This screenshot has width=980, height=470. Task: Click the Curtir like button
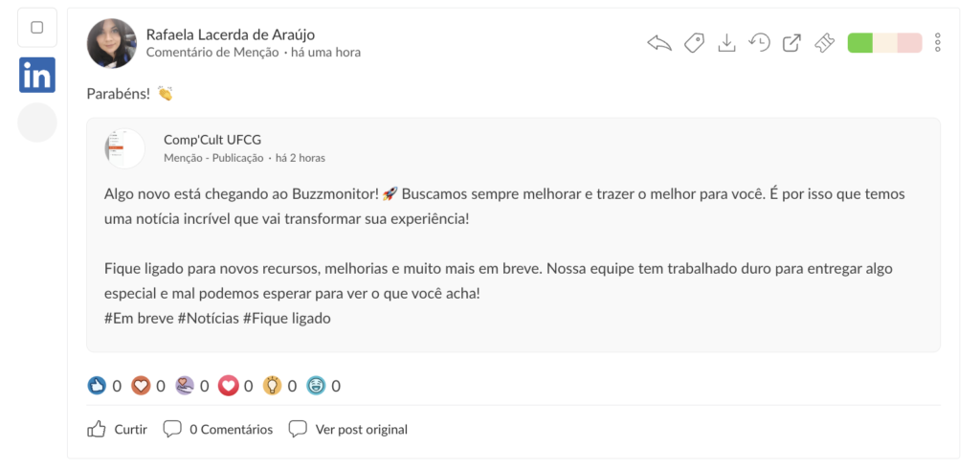click(x=118, y=430)
